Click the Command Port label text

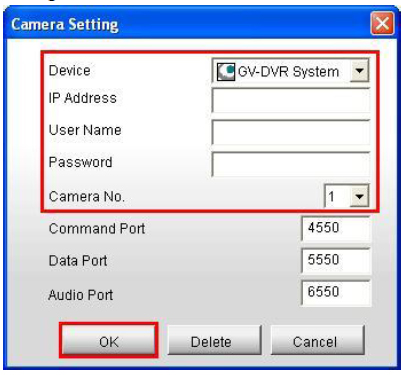[97, 229]
